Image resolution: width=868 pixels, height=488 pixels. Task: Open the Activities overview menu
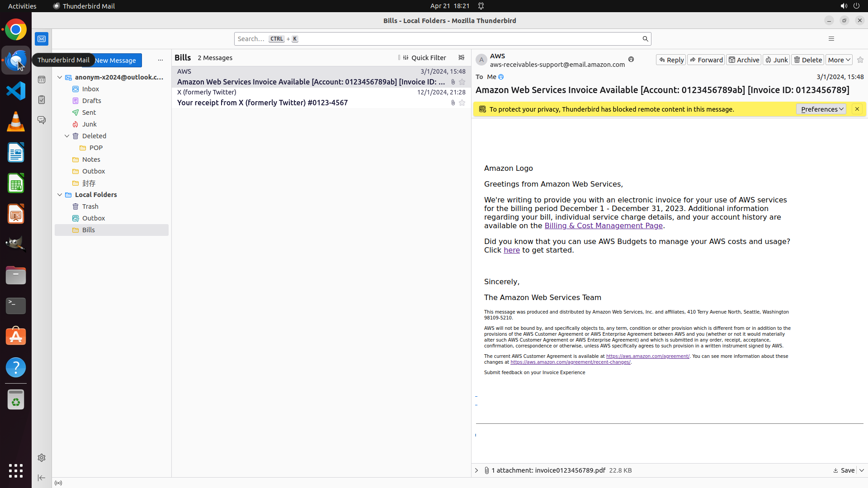[x=22, y=6]
